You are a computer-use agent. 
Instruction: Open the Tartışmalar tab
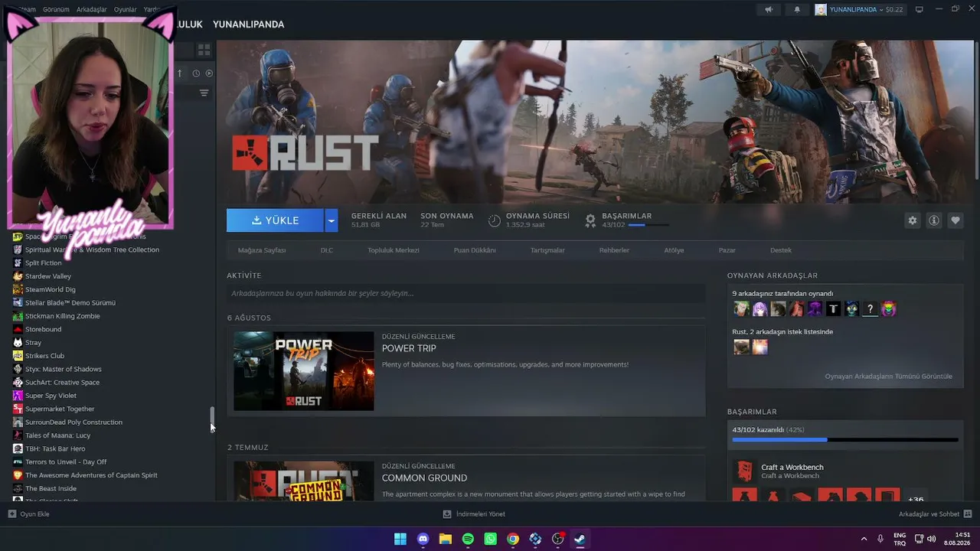point(547,250)
